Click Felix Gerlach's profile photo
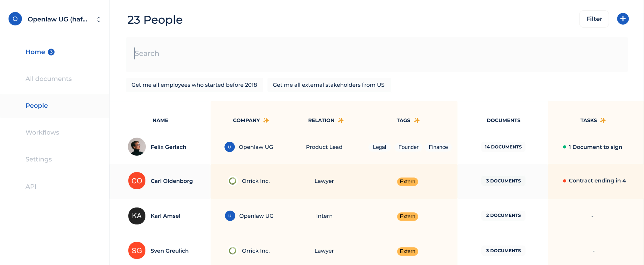This screenshot has width=644, height=265. tap(137, 147)
